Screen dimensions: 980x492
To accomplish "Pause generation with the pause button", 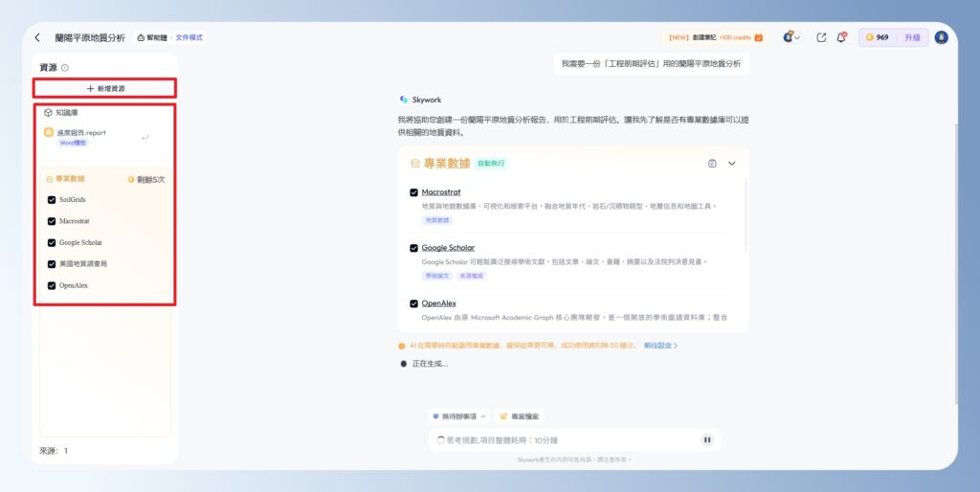I will click(x=707, y=440).
